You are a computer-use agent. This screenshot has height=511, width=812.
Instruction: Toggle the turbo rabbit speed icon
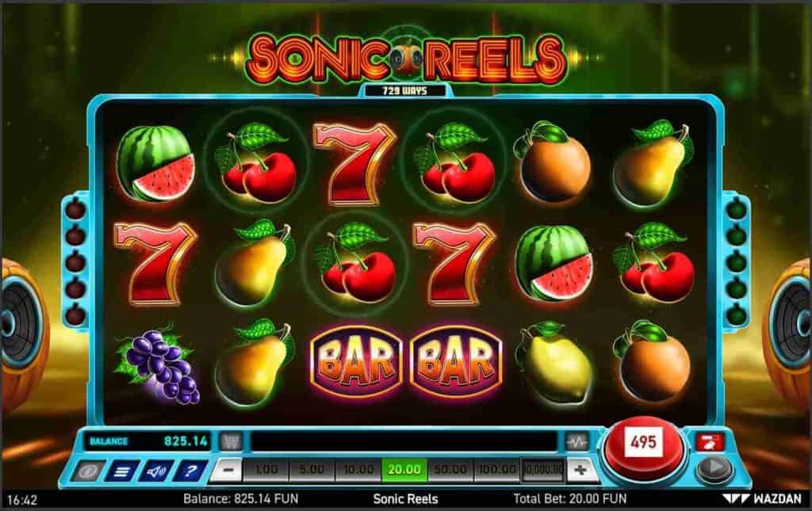710,442
